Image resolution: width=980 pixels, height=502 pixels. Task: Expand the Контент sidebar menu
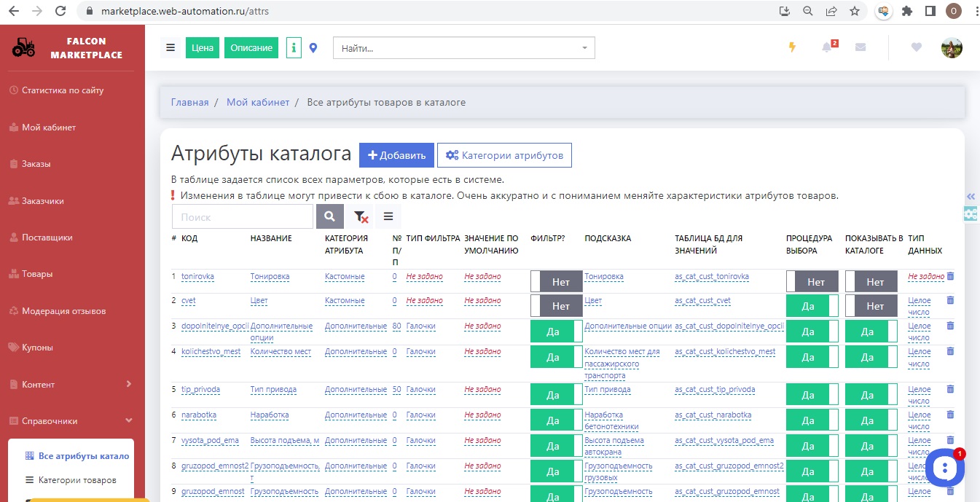coord(70,384)
